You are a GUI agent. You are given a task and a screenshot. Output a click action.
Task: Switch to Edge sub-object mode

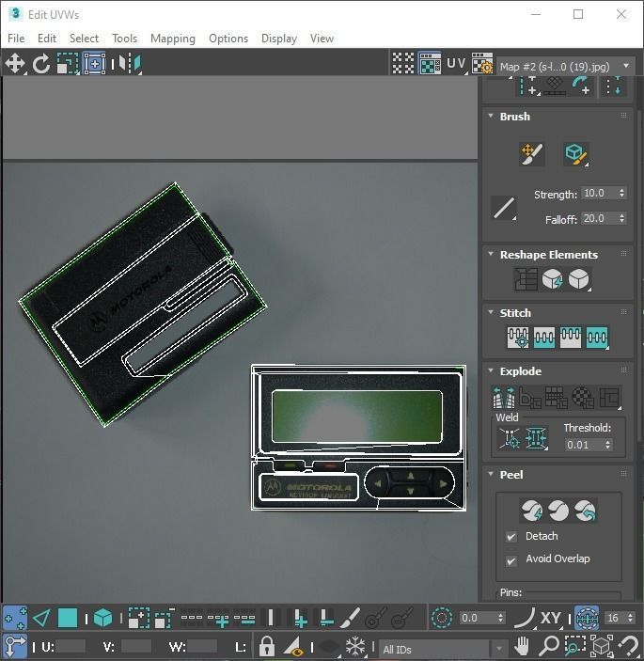coord(41,618)
